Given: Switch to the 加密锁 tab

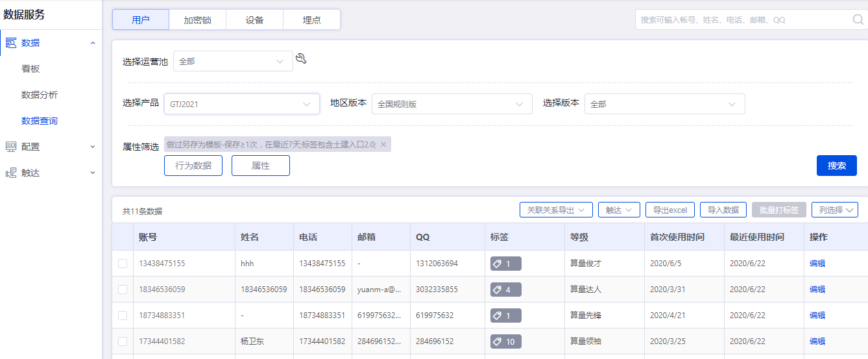Looking at the screenshot, I should point(197,19).
